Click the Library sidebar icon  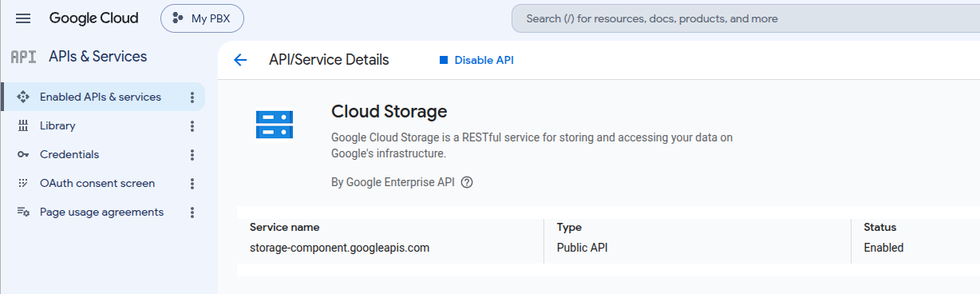[23, 125]
